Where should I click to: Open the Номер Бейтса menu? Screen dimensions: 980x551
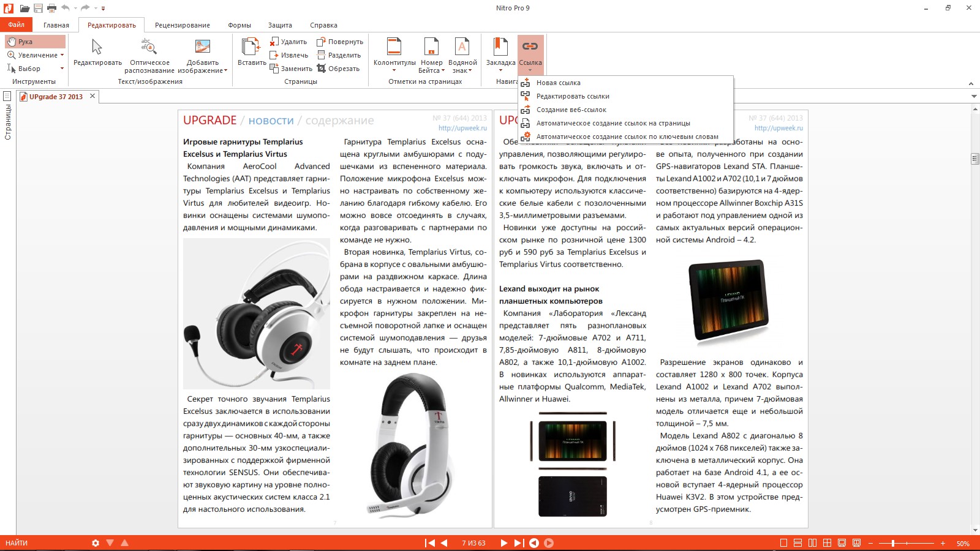[431, 55]
